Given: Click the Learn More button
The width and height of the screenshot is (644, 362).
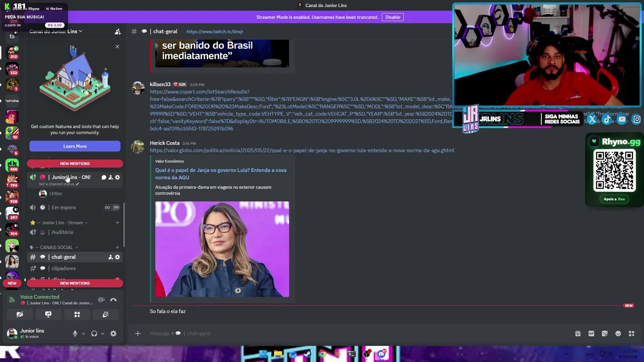Looking at the screenshot, I should point(75,146).
